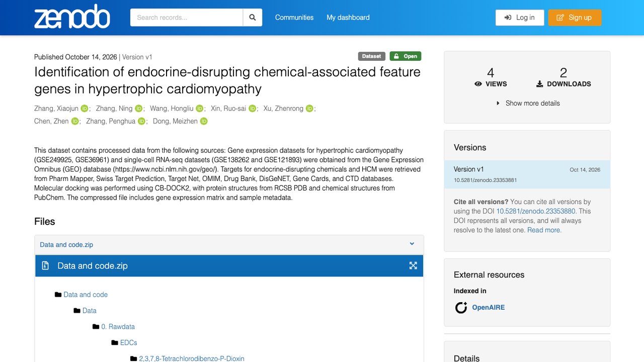Click the fullscreen icon on file preview
The image size is (644, 362).
pyautogui.click(x=413, y=265)
